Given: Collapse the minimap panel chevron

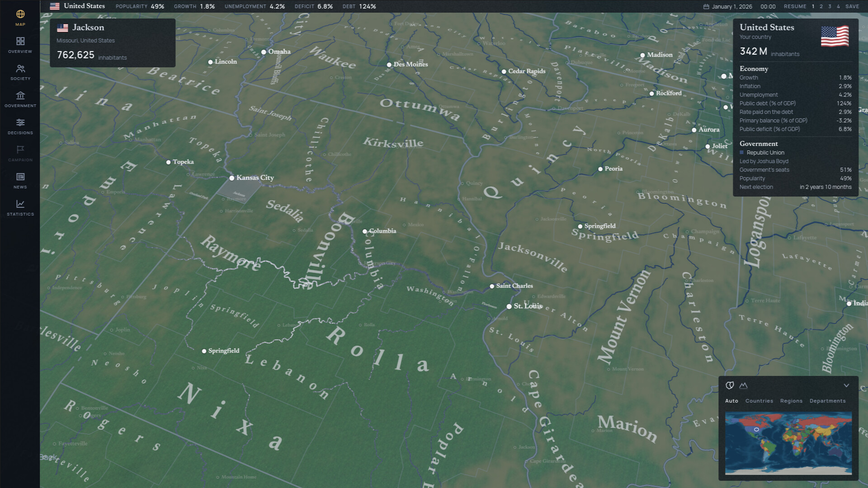Looking at the screenshot, I should point(846,385).
